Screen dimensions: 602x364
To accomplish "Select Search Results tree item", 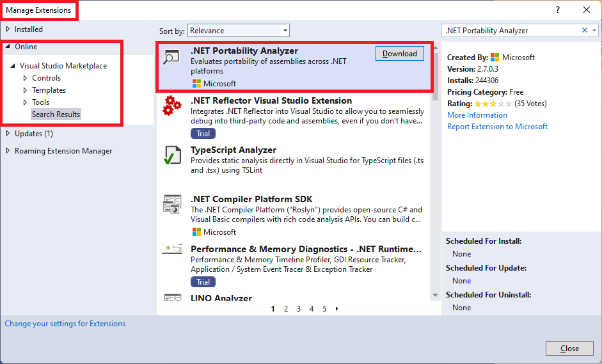I will pyautogui.click(x=56, y=115).
